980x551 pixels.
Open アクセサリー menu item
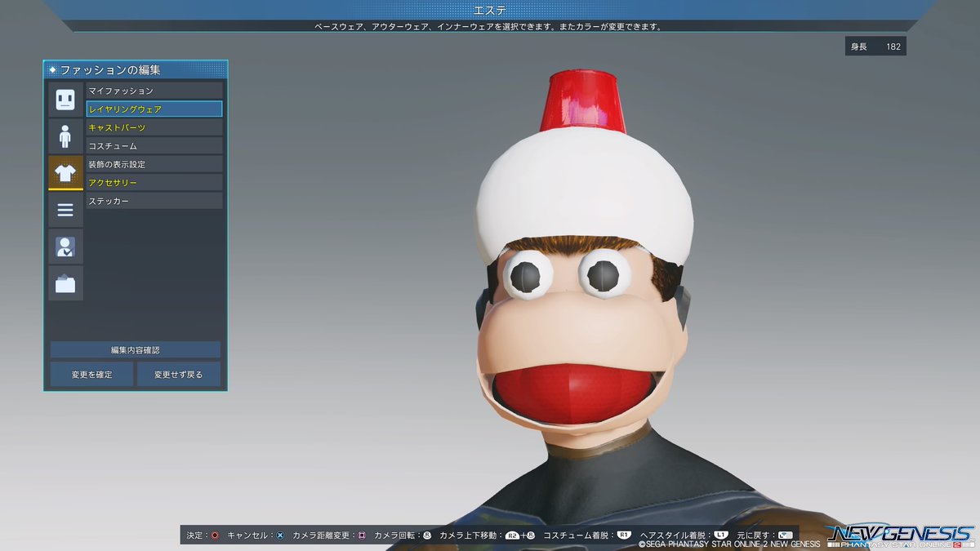pos(154,183)
